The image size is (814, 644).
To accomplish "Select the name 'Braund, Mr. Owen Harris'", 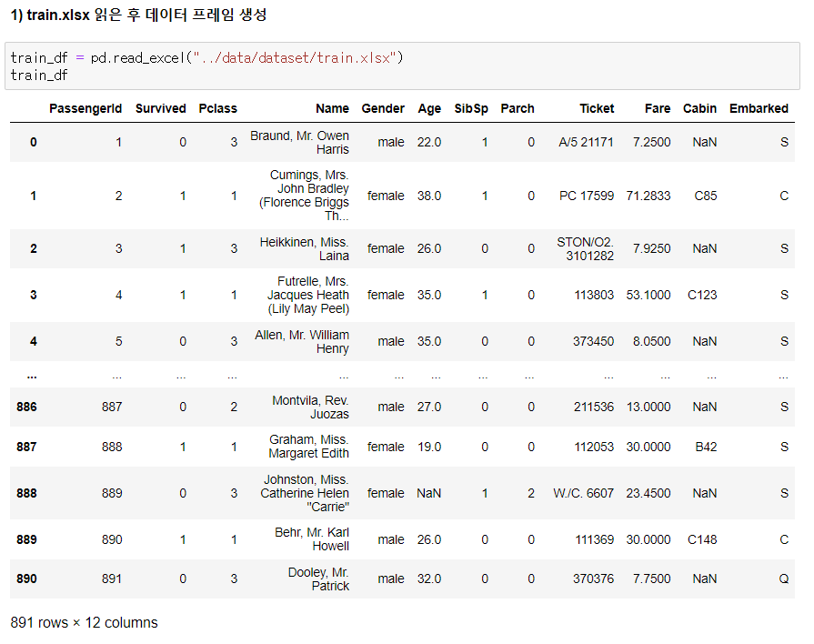I will (x=299, y=142).
